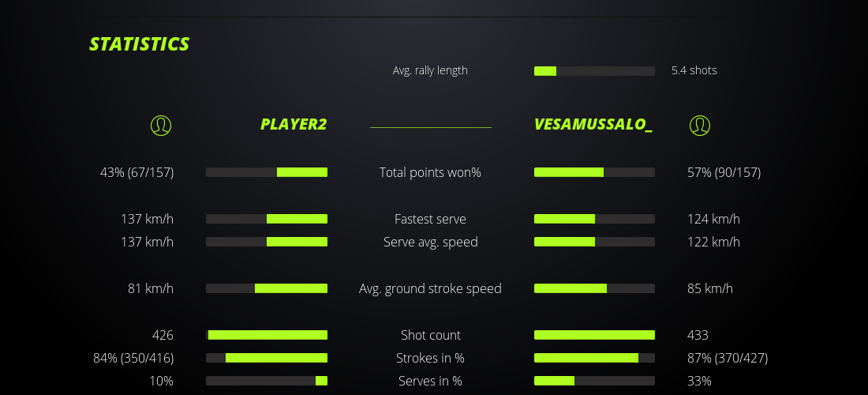Click VESAMUSSALO_'s total points won bar
The width and height of the screenshot is (868, 395).
[594, 172]
